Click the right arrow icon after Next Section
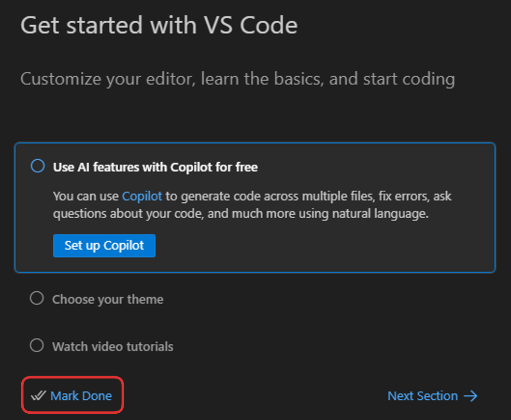Image resolution: width=511 pixels, height=420 pixels. (470, 396)
